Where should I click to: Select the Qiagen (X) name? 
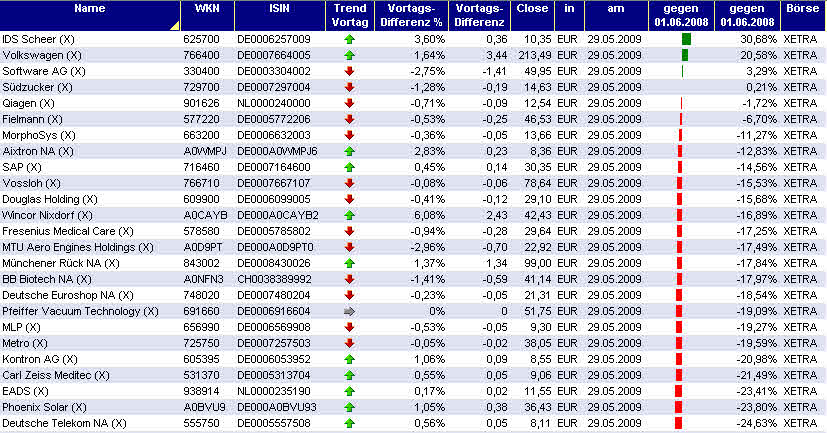(28, 103)
